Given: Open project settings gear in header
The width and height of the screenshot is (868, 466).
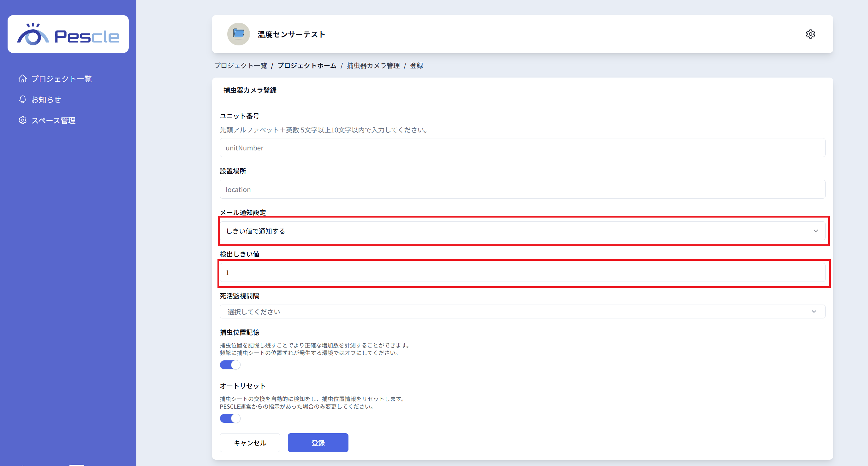Looking at the screenshot, I should tap(810, 34).
